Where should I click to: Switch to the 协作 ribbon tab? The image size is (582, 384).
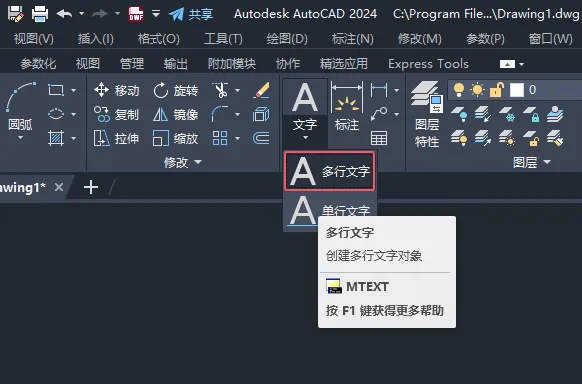click(x=288, y=64)
